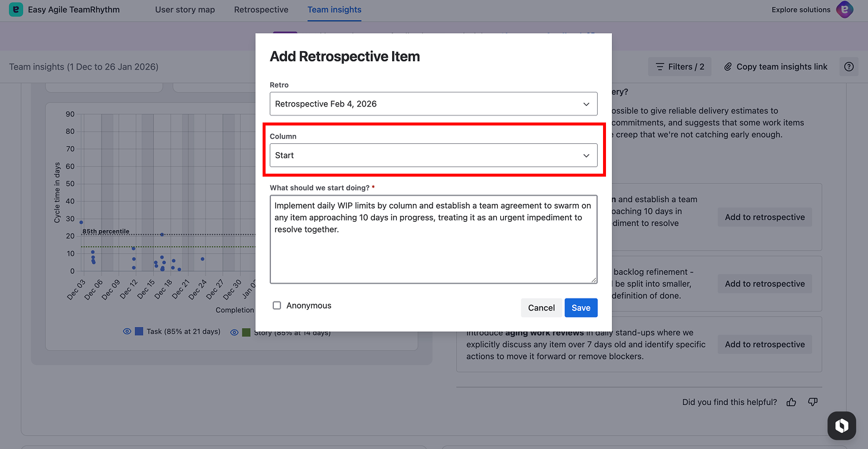Click the Filters sliders icon
Image resolution: width=868 pixels, height=449 pixels.
[659, 67]
